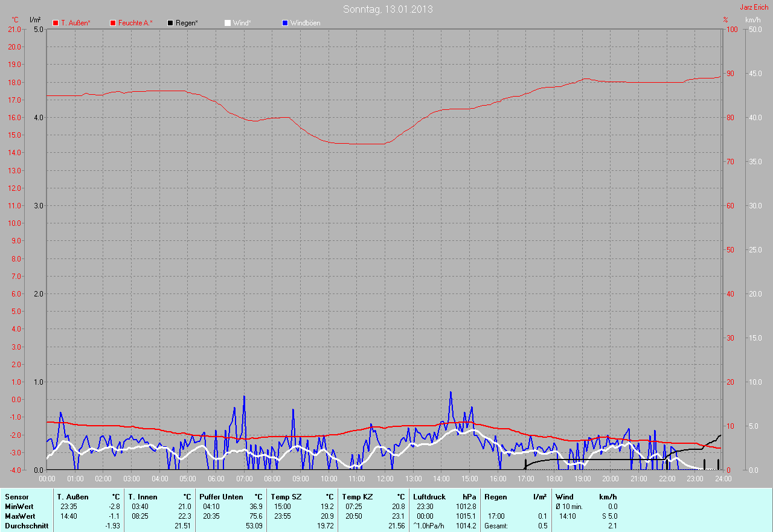Viewport: 773px width, 532px height.
Task: Click the "T. Innen" column header
Action: [143, 497]
